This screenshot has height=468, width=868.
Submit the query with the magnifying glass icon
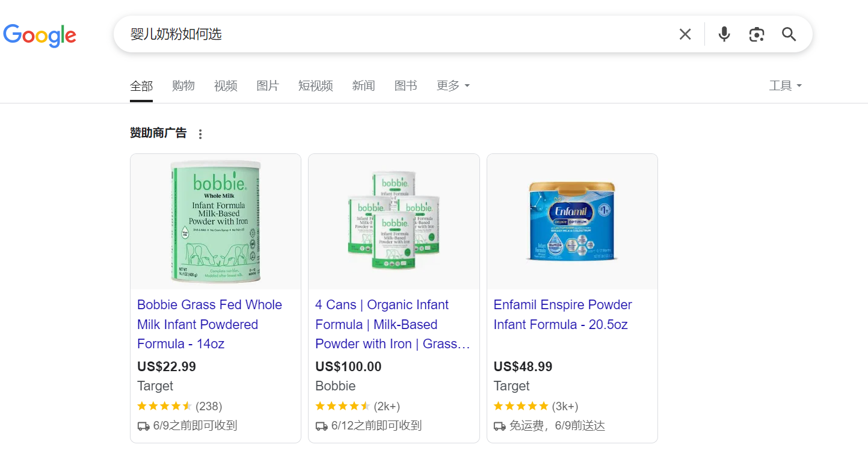(x=789, y=34)
